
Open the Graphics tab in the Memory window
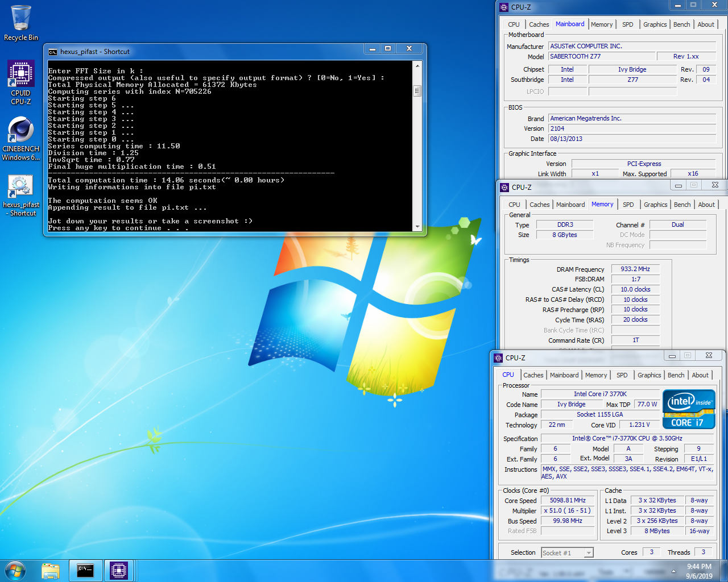pos(655,205)
